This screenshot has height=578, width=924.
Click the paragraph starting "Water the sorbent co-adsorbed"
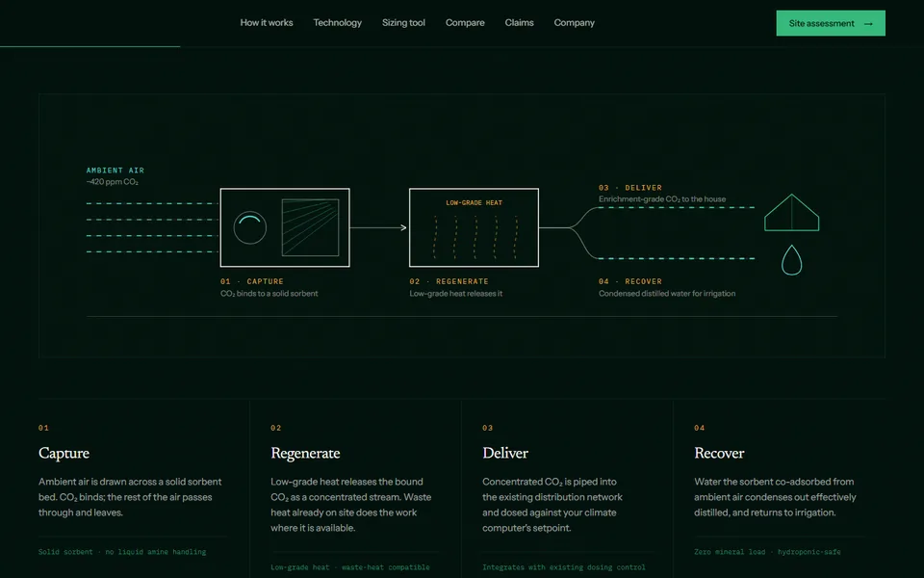pyautogui.click(x=775, y=497)
